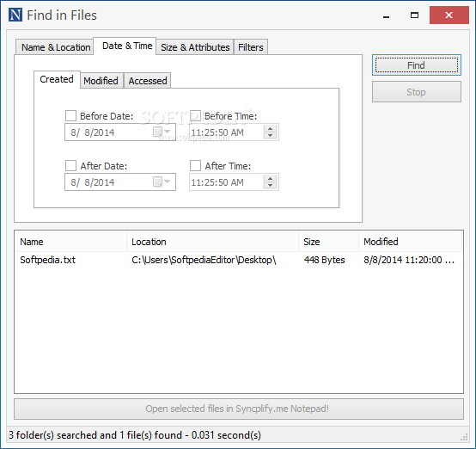476x449 pixels.
Task: Sort results by Name column header
Action: 70,242
